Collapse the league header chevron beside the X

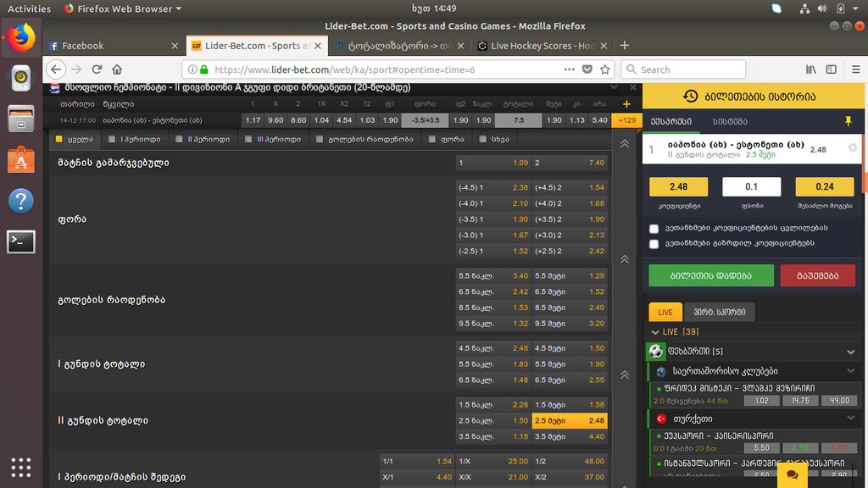[614, 87]
